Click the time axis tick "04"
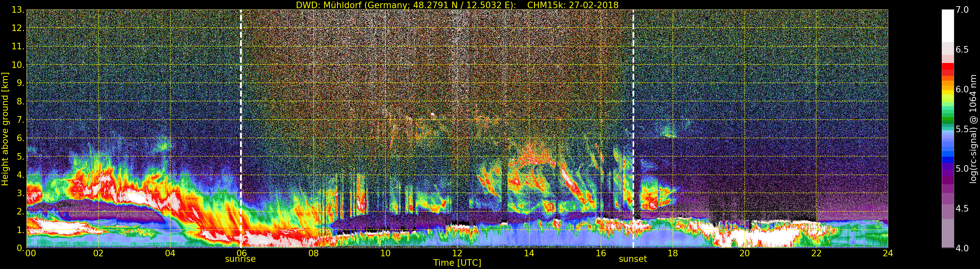 (x=170, y=253)
